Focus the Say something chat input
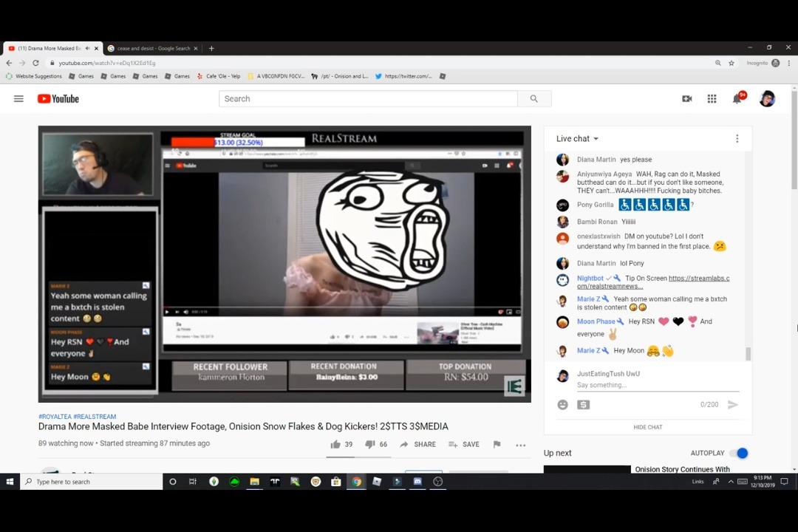 point(658,385)
